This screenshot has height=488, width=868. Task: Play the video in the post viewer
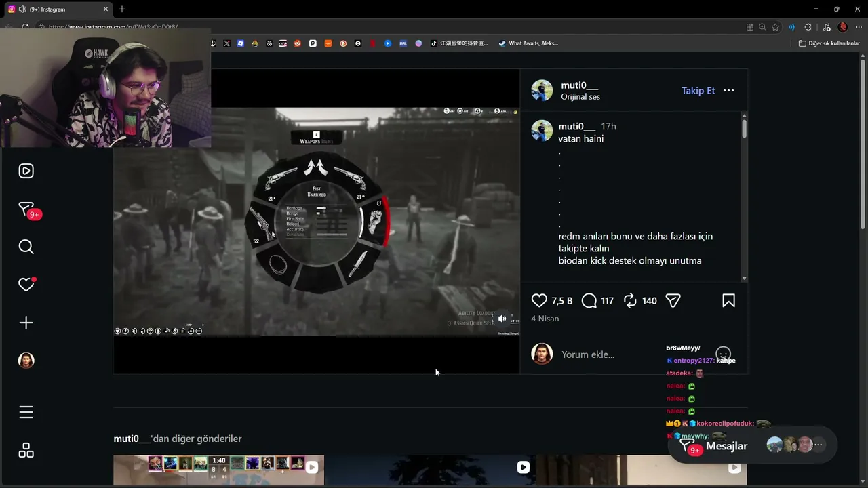coord(316,221)
